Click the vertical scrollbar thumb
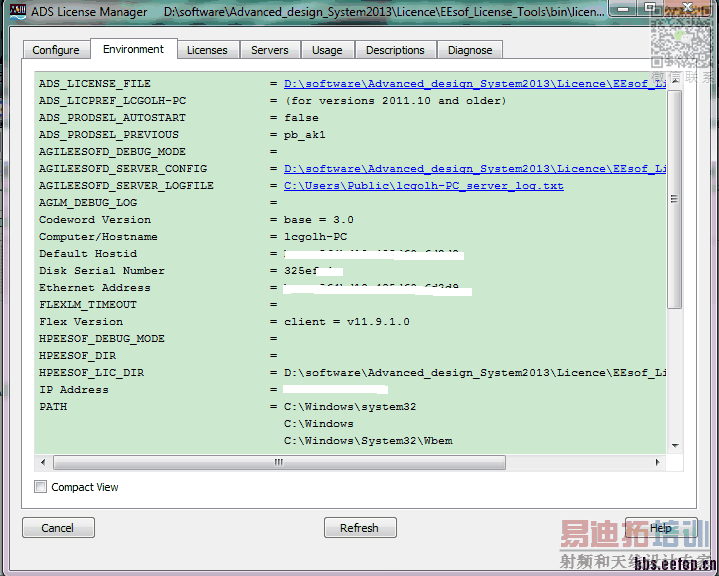This screenshot has width=719, height=576. (x=675, y=199)
